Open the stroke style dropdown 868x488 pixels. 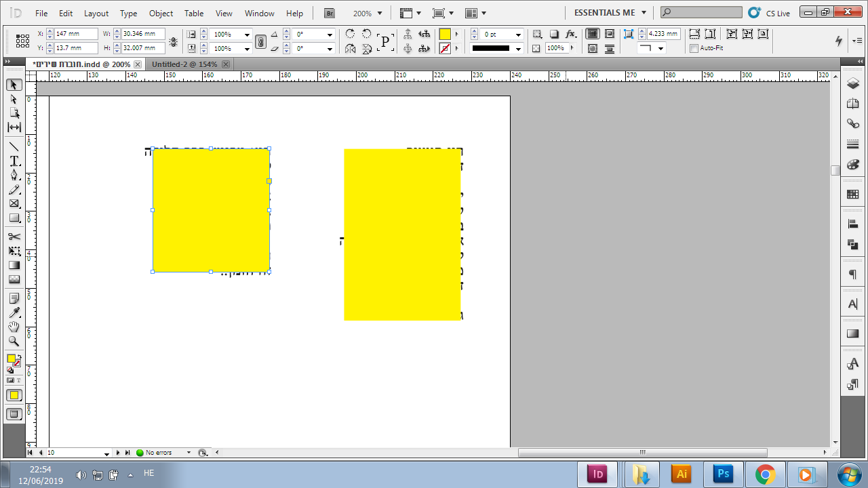pyautogui.click(x=518, y=49)
